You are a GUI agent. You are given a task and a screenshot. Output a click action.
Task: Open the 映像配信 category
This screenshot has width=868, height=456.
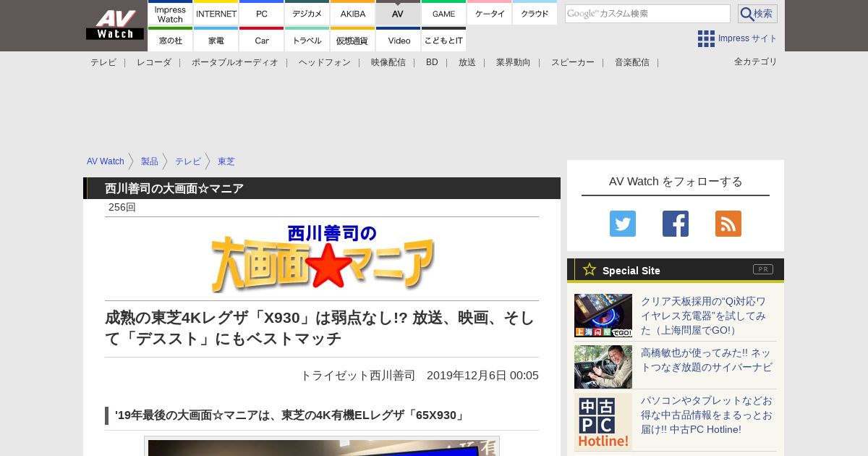388,62
